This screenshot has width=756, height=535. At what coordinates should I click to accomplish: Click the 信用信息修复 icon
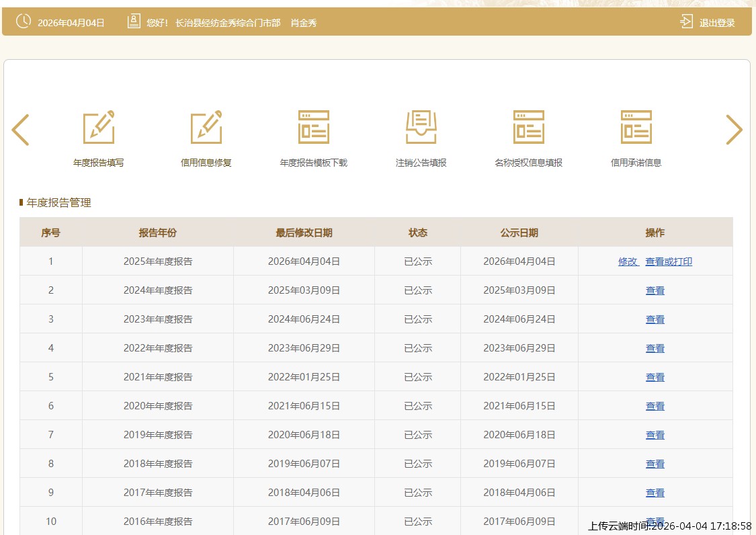point(206,128)
